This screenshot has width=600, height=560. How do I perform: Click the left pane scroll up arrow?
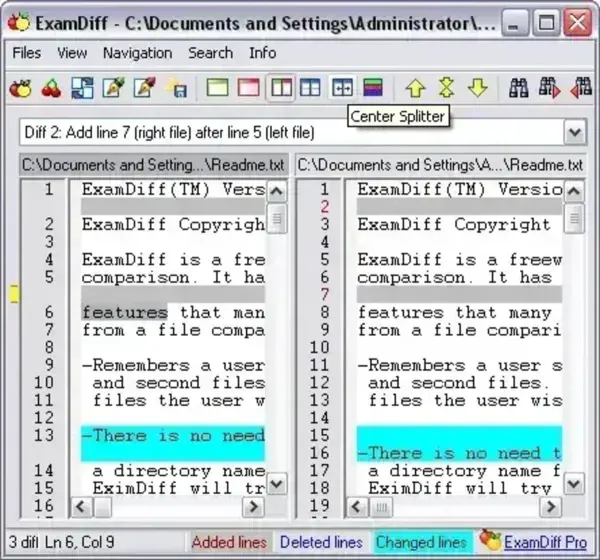pos(276,191)
